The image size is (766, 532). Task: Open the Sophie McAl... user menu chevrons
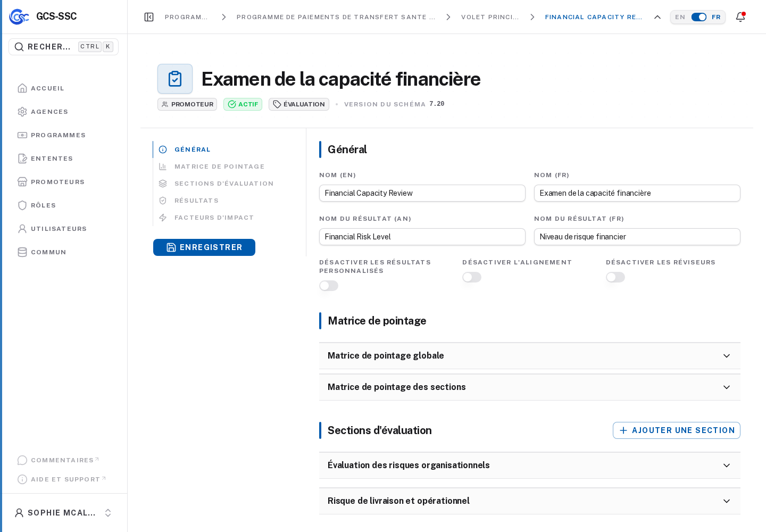[x=108, y=513]
